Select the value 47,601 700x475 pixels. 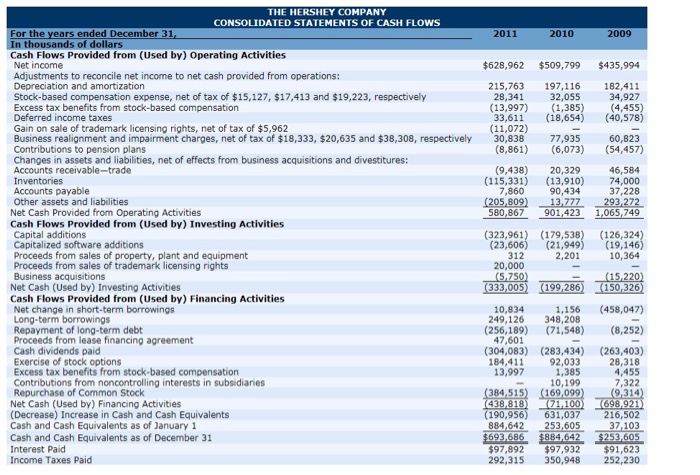[x=509, y=341]
